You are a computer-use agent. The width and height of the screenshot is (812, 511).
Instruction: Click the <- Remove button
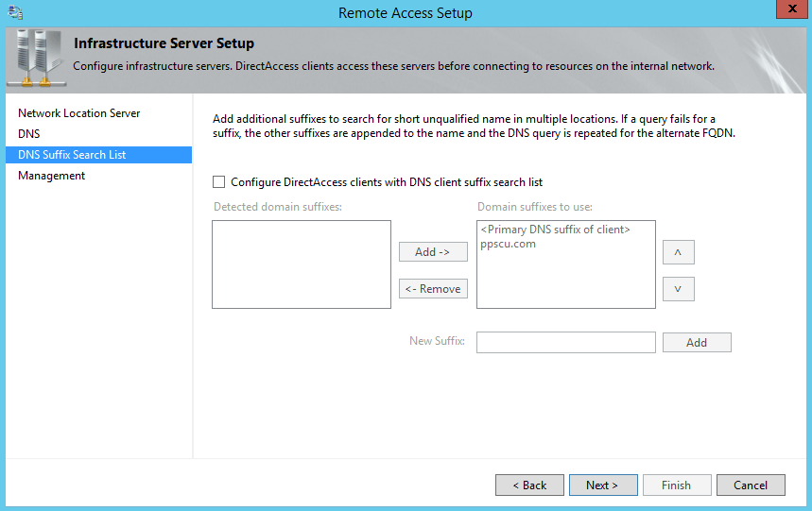pyautogui.click(x=433, y=289)
